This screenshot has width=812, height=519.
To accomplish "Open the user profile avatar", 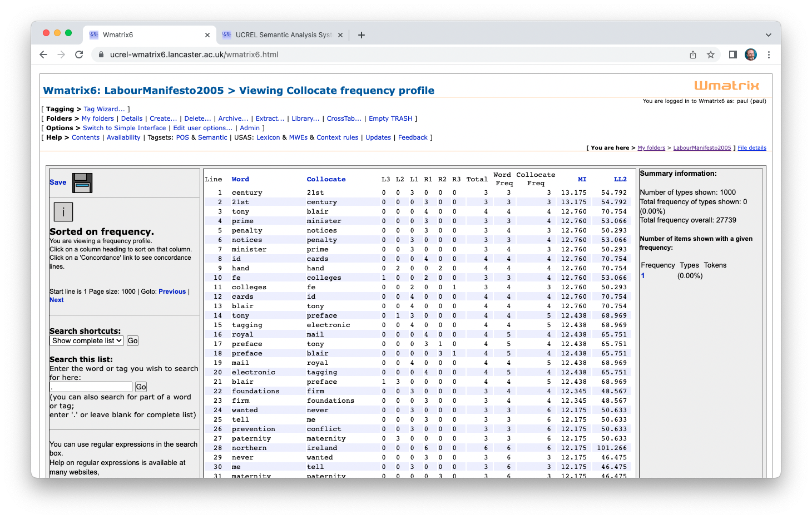I will [x=751, y=55].
